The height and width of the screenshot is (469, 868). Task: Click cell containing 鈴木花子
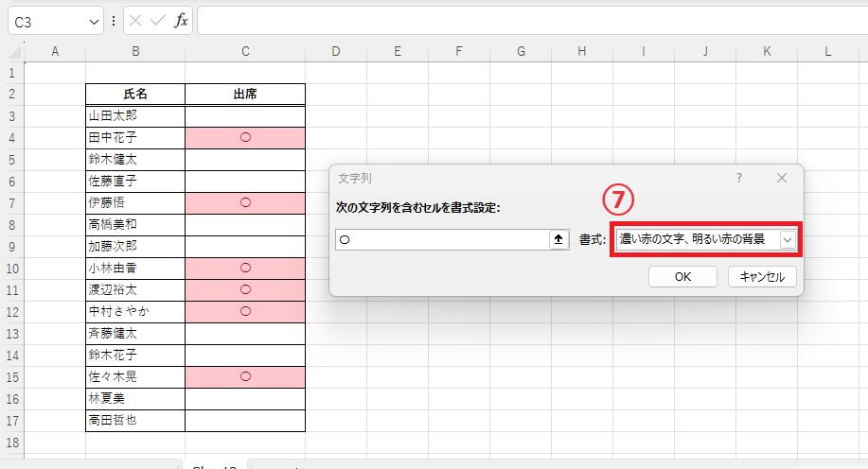pos(135,356)
